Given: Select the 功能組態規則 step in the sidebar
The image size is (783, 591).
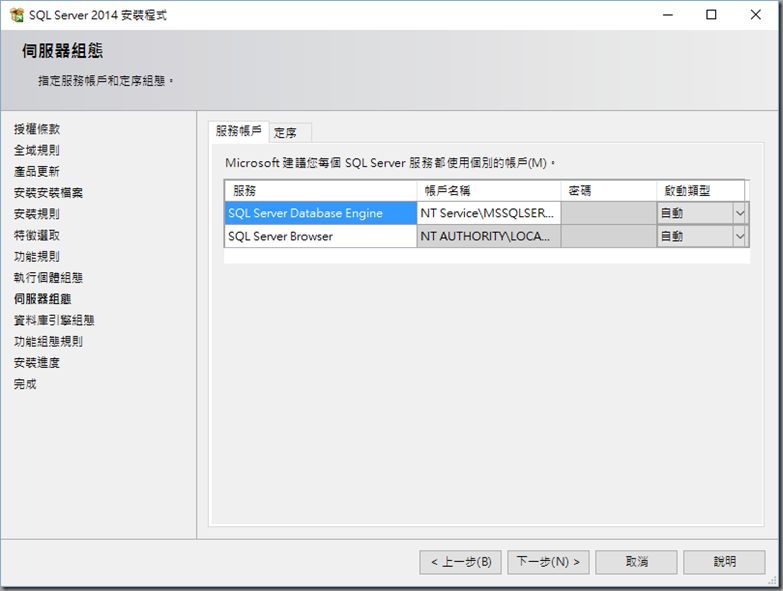Looking at the screenshot, I should tap(48, 341).
